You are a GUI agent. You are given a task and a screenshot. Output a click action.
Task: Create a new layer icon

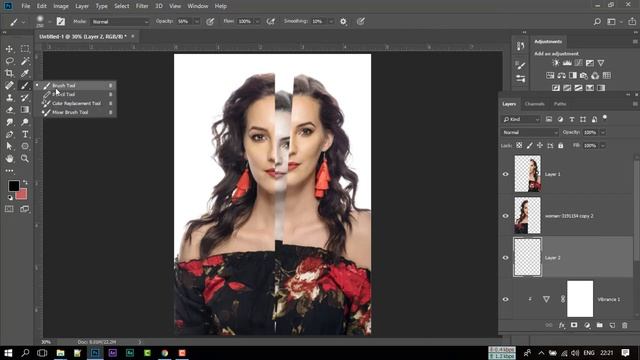coord(612,325)
